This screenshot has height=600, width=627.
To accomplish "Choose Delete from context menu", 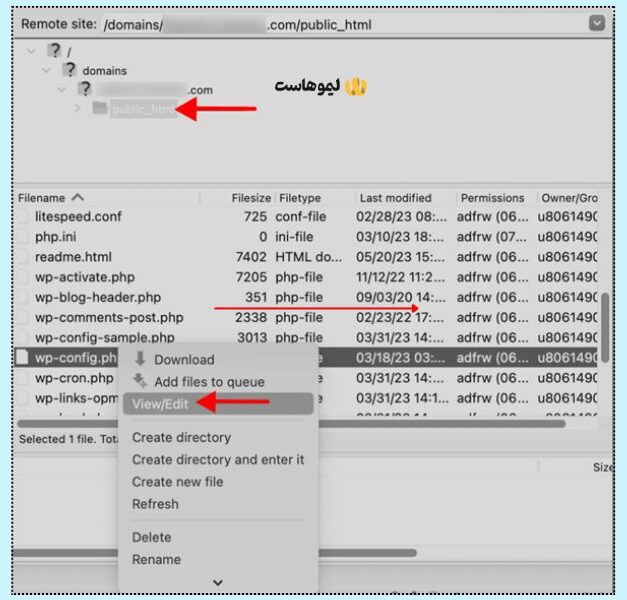I will [x=218, y=537].
